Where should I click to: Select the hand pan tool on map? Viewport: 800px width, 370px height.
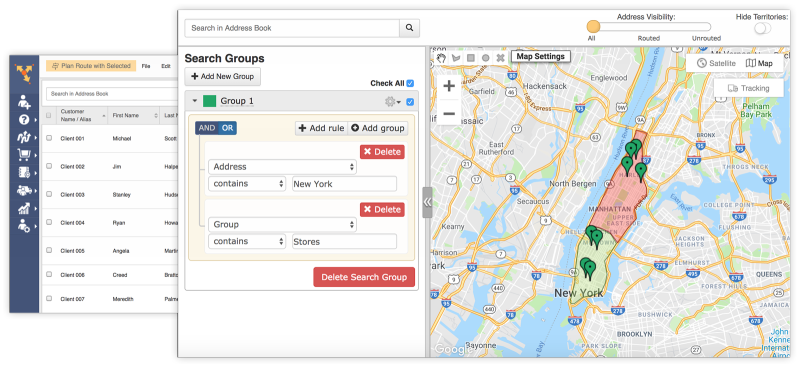(x=441, y=58)
